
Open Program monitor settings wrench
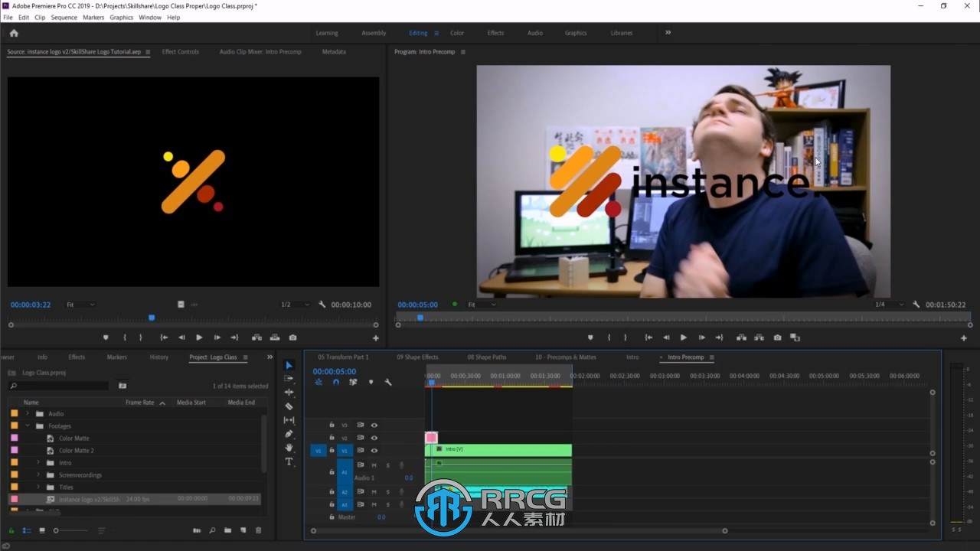point(916,305)
